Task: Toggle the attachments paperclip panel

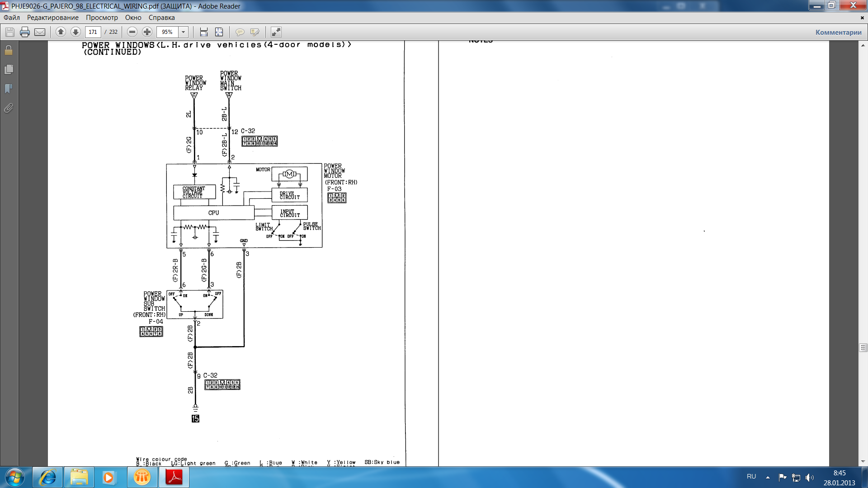Action: 9,108
